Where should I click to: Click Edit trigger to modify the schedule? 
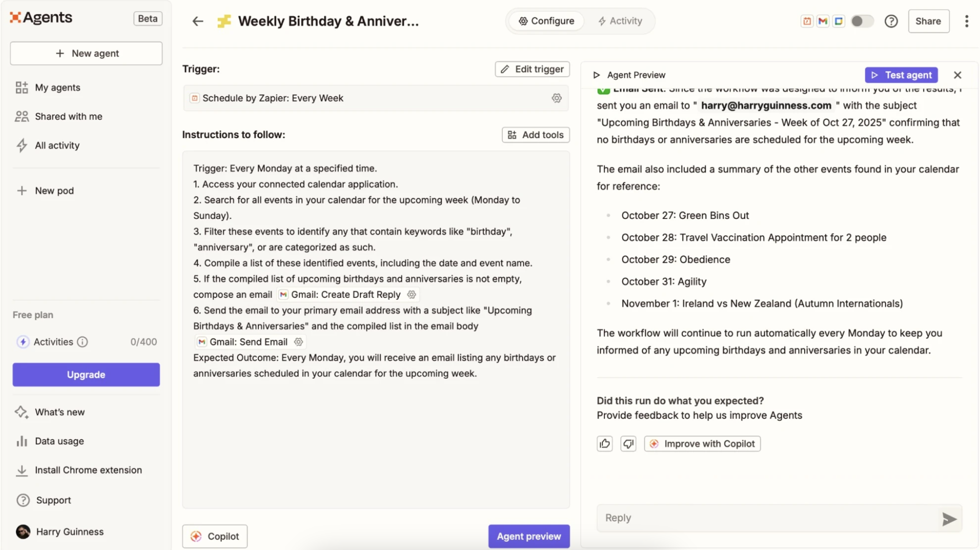pyautogui.click(x=532, y=69)
